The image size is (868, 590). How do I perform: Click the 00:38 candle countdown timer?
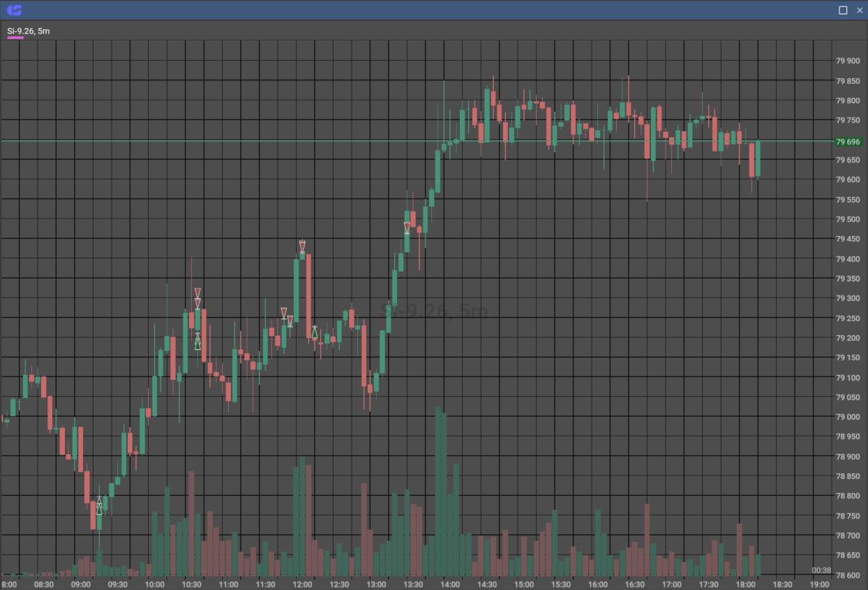point(821,570)
